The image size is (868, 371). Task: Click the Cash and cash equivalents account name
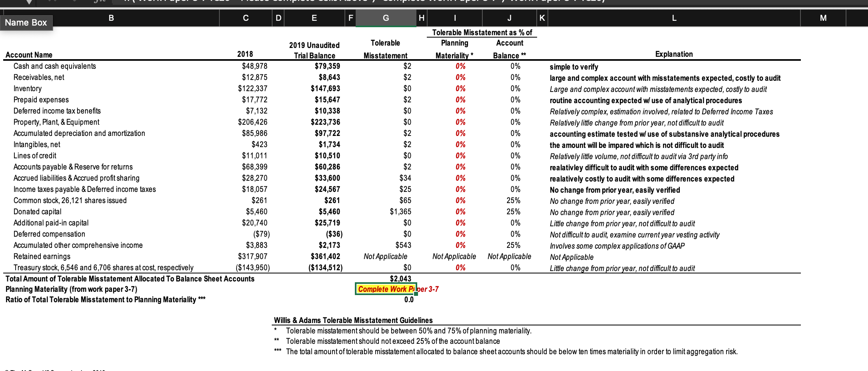click(x=55, y=66)
